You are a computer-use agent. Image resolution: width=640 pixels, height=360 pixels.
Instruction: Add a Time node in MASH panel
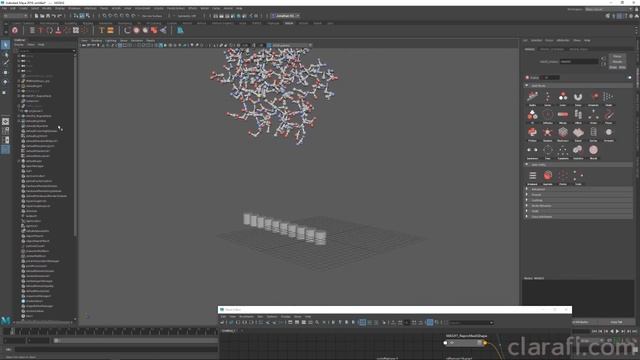[547, 151]
